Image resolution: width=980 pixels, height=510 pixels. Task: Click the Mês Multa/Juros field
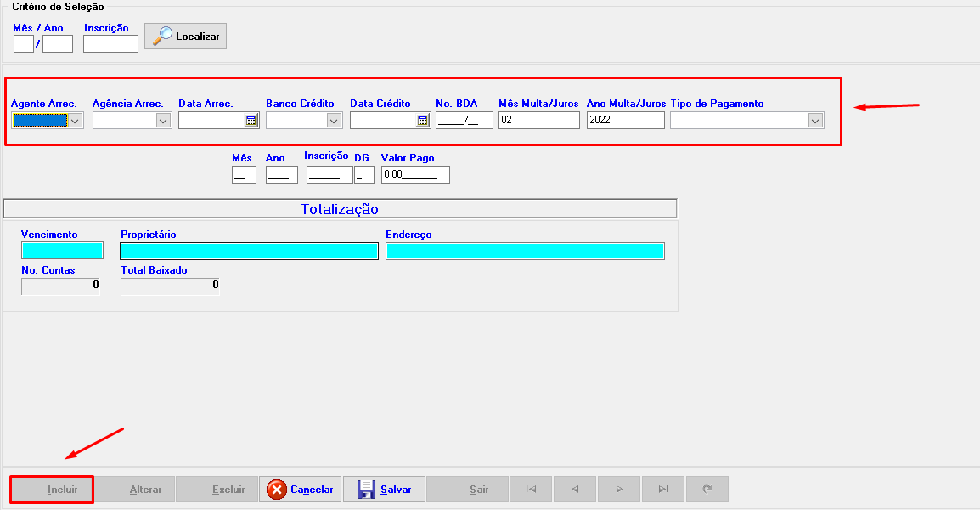tap(538, 121)
